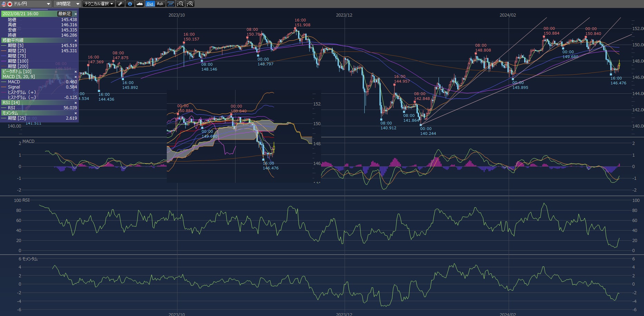Switch chart type with the area chart icon

click(140, 4)
